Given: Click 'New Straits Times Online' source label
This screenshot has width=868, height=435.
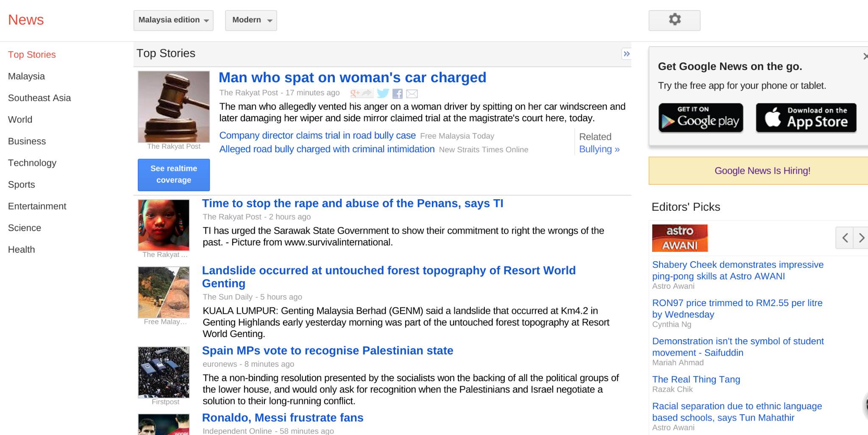Looking at the screenshot, I should (x=484, y=150).
